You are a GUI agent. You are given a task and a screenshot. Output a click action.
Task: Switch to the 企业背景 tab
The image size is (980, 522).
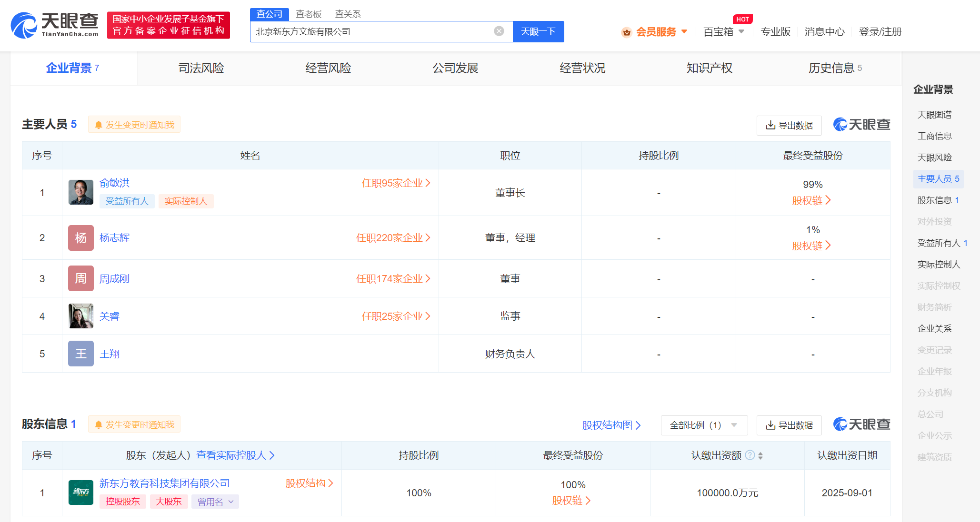point(73,68)
